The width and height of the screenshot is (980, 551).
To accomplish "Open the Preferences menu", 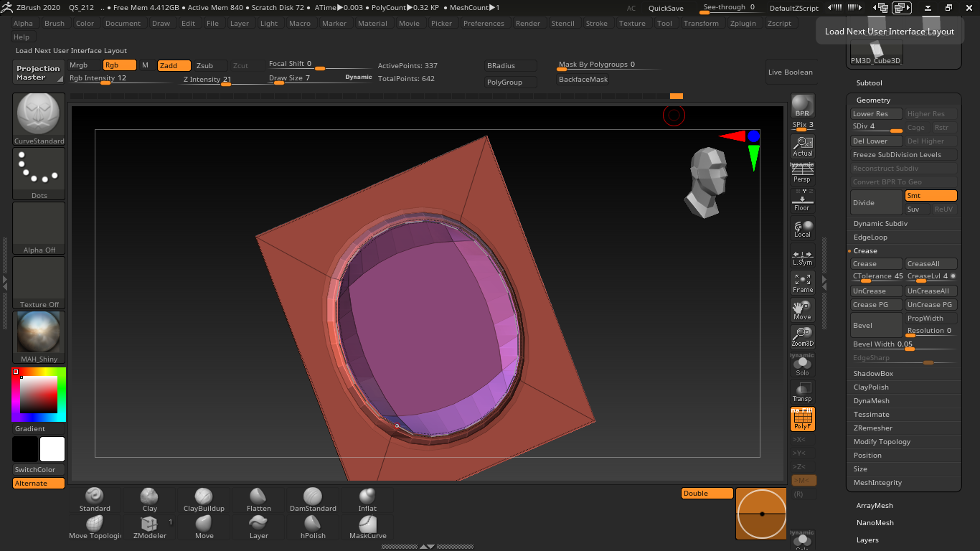I will point(484,23).
